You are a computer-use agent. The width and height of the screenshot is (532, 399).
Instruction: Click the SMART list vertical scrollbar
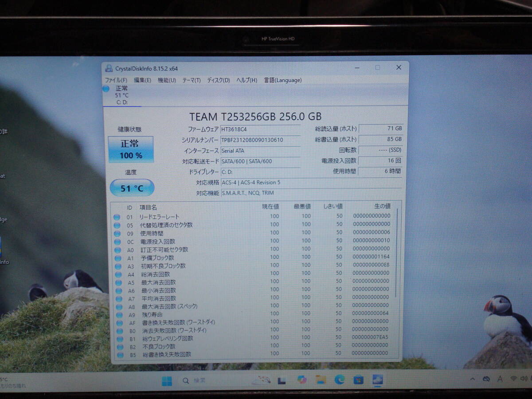coord(397,253)
